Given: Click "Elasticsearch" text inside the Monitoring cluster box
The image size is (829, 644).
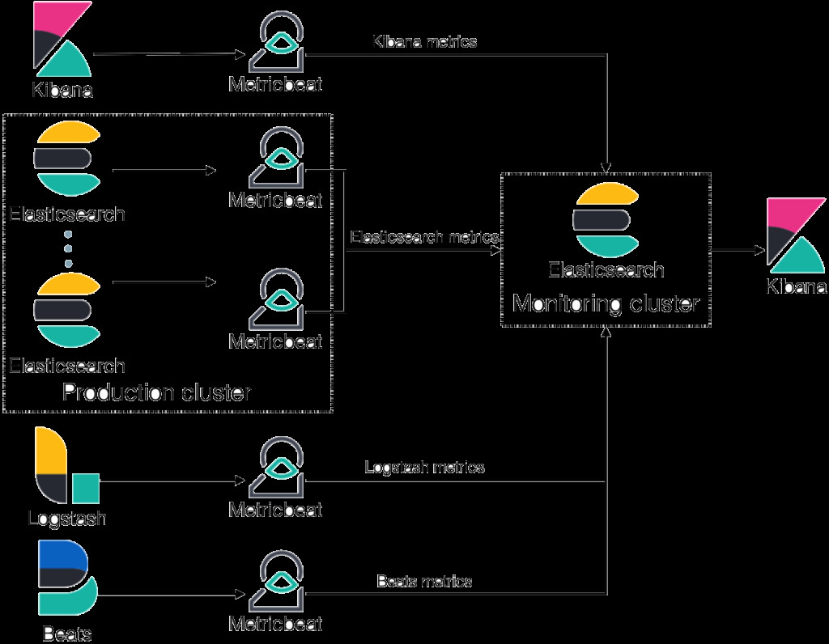Looking at the screenshot, I should [x=606, y=270].
